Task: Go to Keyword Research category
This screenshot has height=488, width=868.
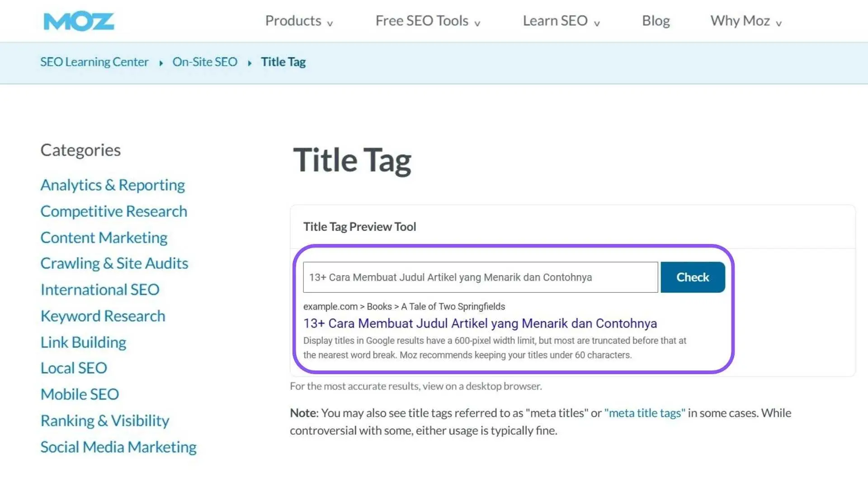Action: (x=103, y=316)
